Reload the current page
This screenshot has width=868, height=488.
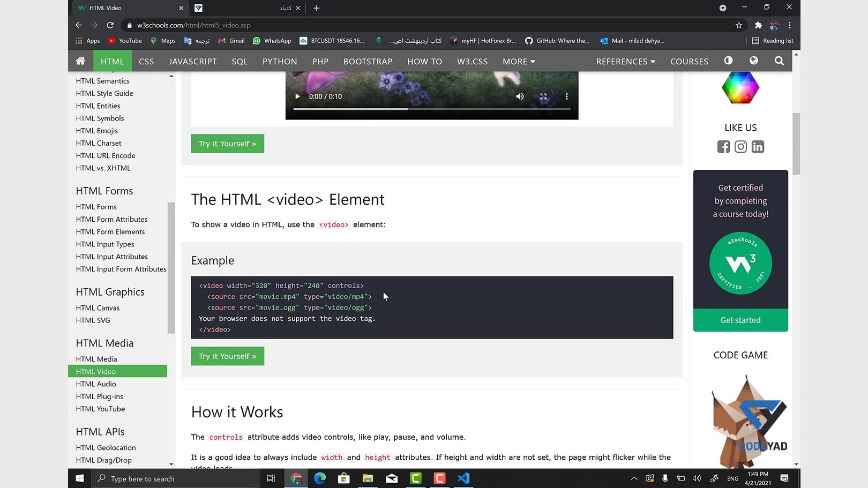coord(110,25)
